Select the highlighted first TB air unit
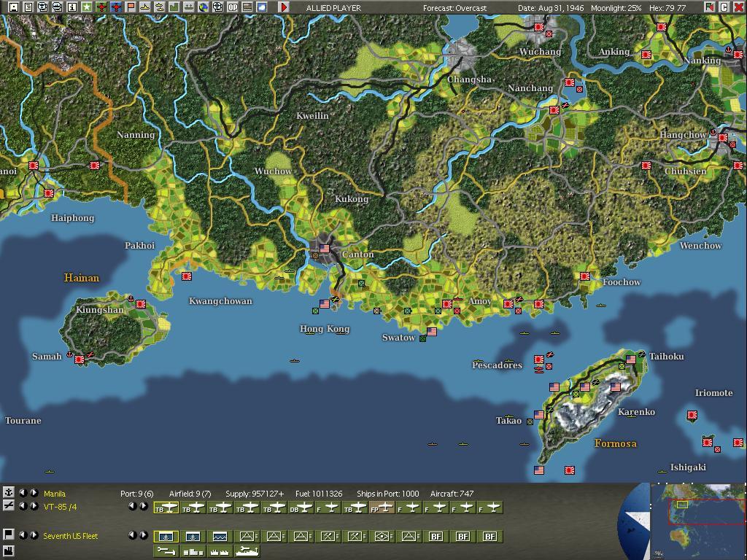 point(166,508)
